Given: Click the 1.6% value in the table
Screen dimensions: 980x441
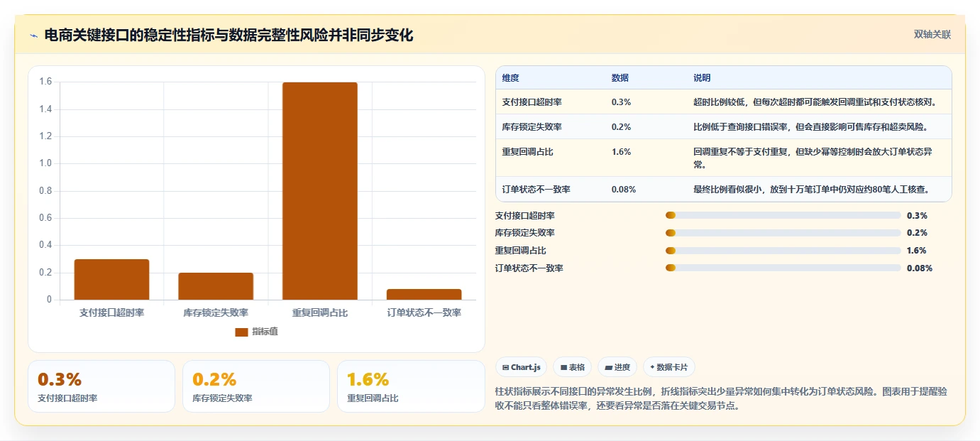Looking at the screenshot, I should [621, 152].
